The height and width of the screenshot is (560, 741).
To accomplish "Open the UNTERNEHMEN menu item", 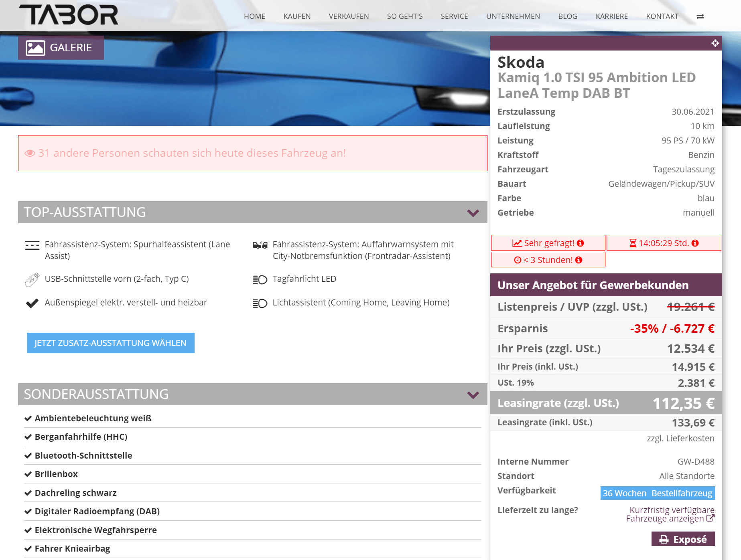I will point(513,16).
